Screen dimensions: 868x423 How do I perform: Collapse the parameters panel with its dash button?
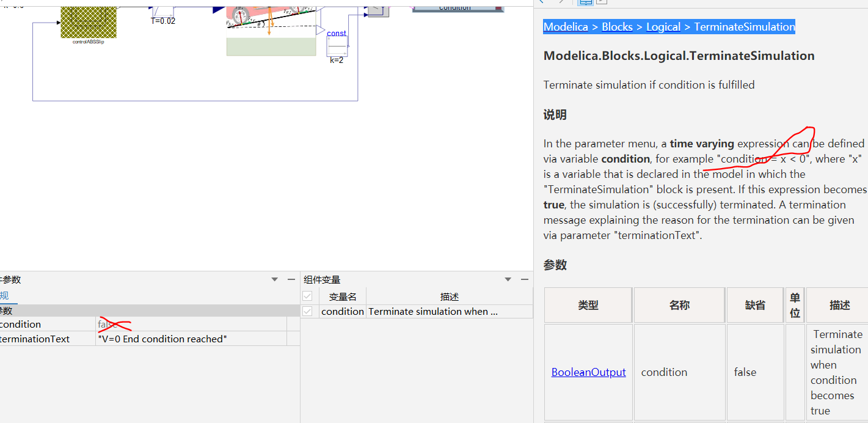(291, 279)
